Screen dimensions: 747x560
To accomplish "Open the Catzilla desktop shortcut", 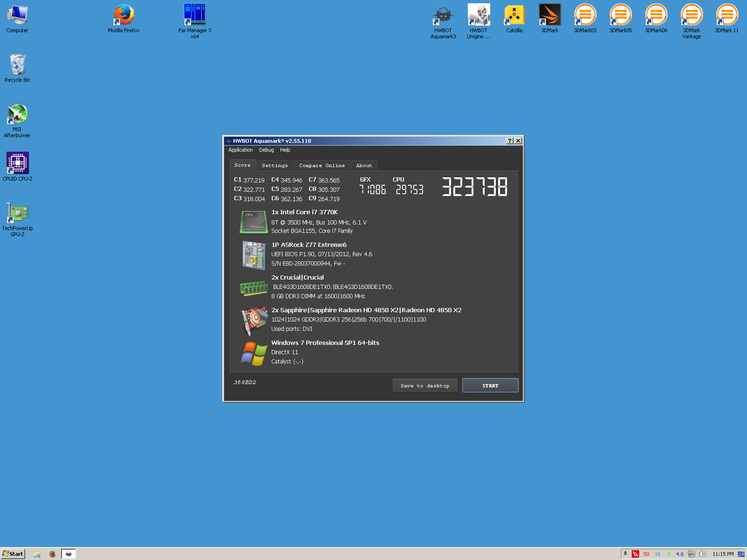I will (514, 19).
